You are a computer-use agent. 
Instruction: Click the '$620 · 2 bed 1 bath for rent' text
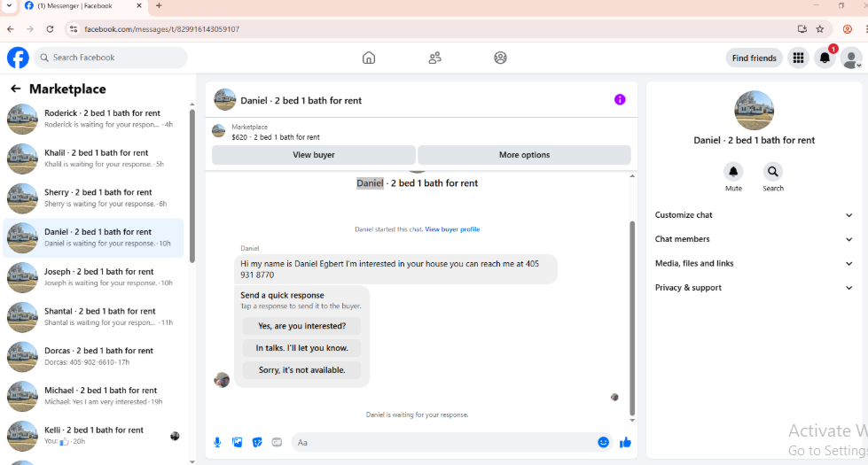pos(276,137)
